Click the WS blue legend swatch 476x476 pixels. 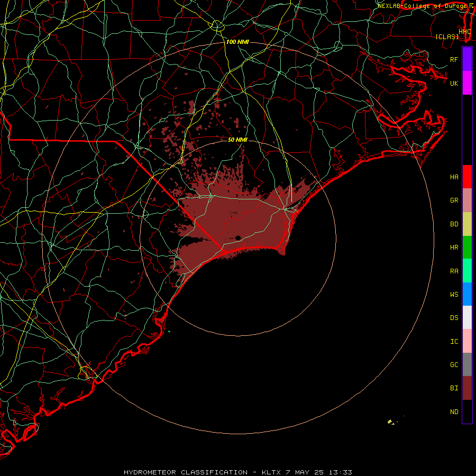467,294
